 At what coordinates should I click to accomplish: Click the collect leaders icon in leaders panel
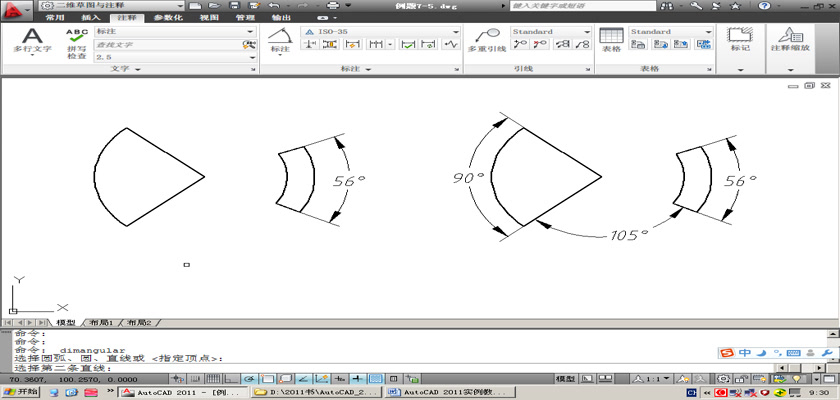click(x=582, y=45)
